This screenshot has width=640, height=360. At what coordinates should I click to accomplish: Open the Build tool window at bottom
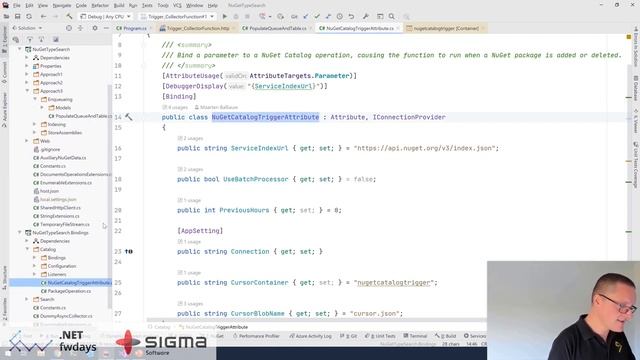[445, 336]
